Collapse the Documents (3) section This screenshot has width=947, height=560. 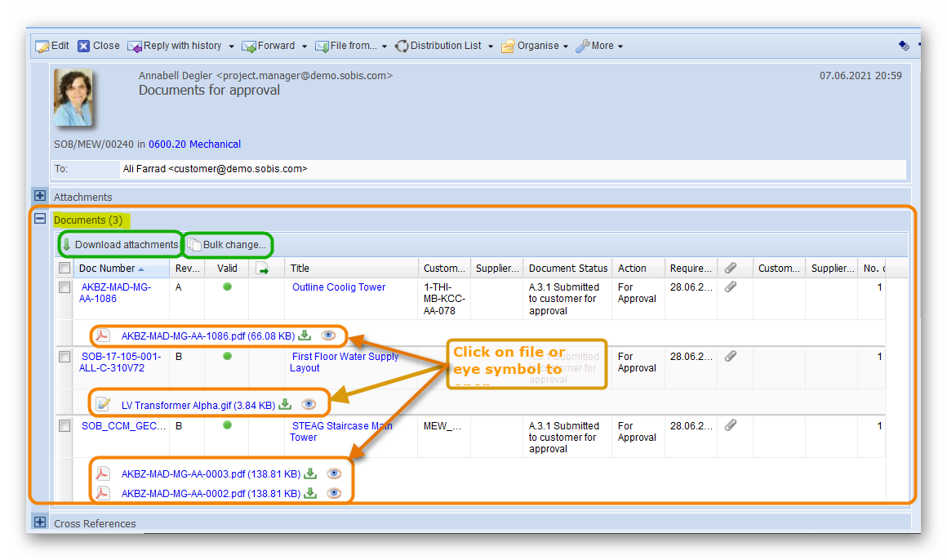tap(39, 219)
